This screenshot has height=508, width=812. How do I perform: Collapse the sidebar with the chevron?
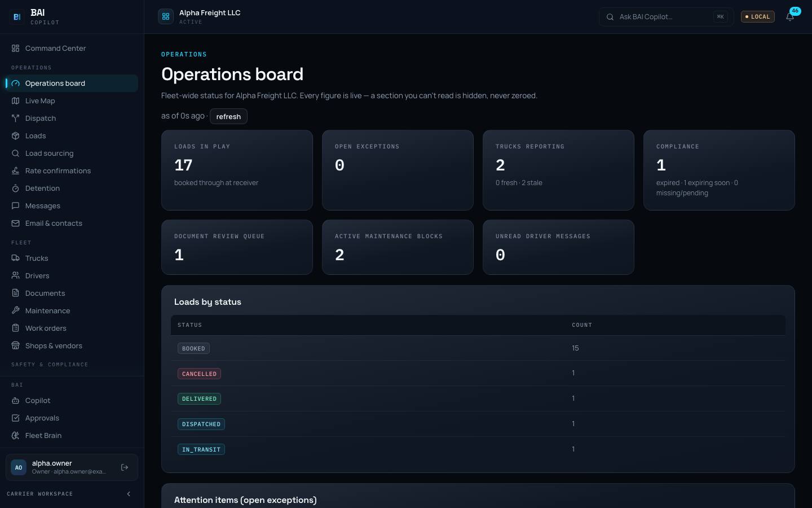click(129, 494)
